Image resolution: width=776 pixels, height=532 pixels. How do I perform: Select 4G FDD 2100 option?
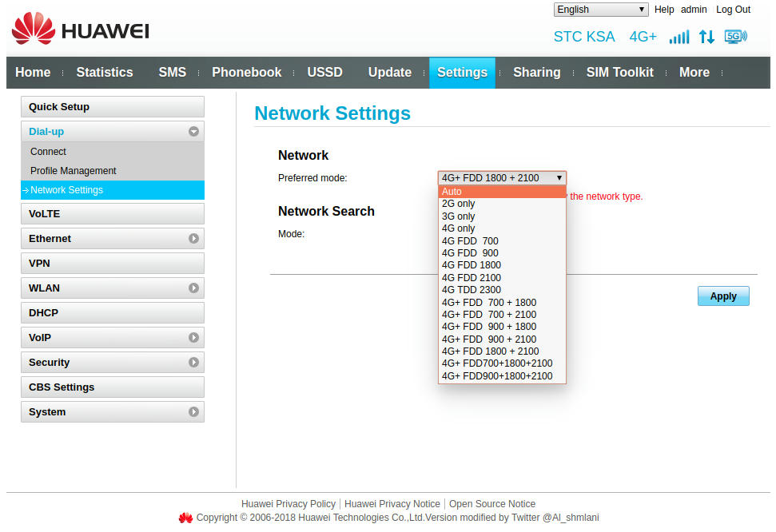tap(502, 278)
